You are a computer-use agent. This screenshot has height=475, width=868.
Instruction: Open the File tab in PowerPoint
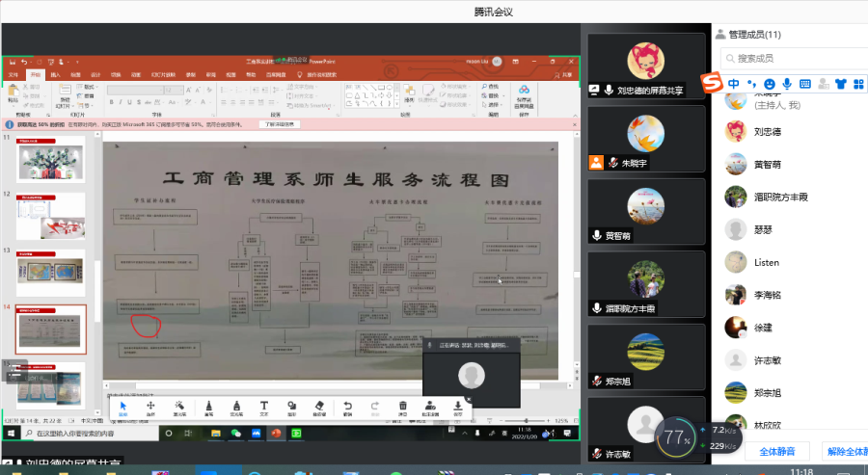pyautogui.click(x=14, y=74)
